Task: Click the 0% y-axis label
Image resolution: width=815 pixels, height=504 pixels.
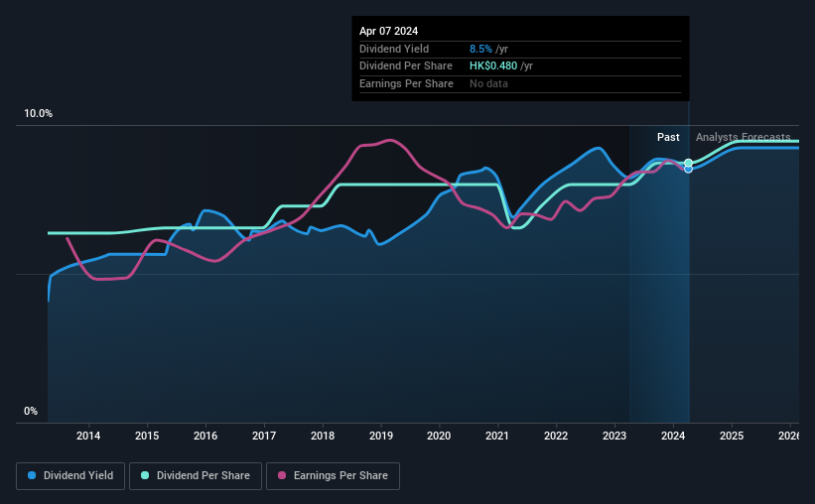Action: click(31, 412)
